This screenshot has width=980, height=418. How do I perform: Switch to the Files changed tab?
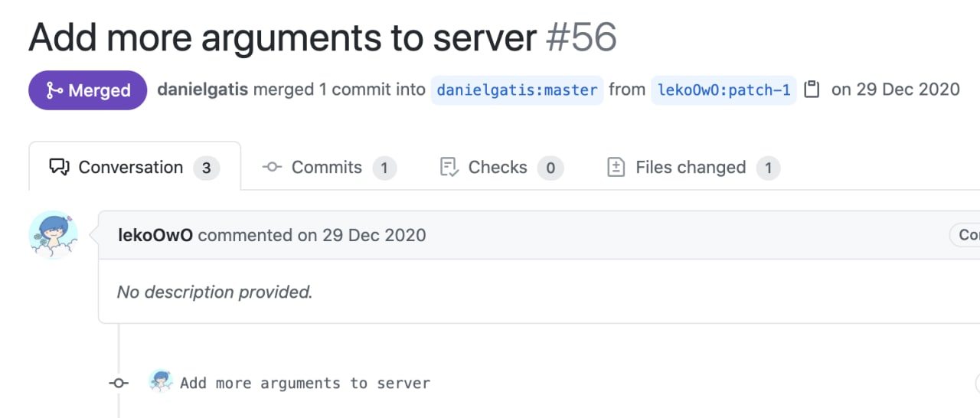pyautogui.click(x=694, y=167)
